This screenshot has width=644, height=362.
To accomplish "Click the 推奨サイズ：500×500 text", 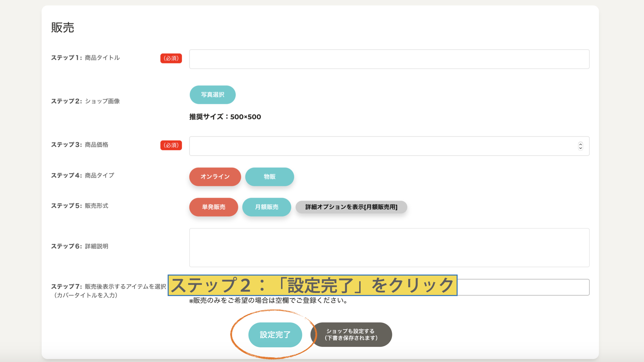I will (x=225, y=117).
